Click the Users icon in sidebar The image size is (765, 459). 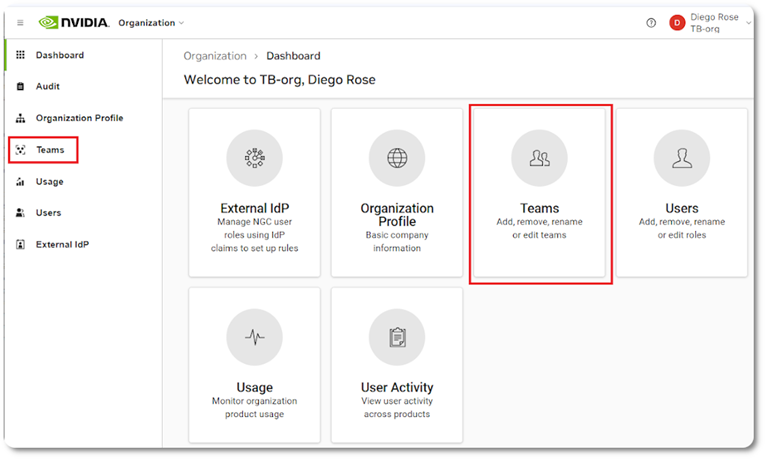click(x=20, y=213)
